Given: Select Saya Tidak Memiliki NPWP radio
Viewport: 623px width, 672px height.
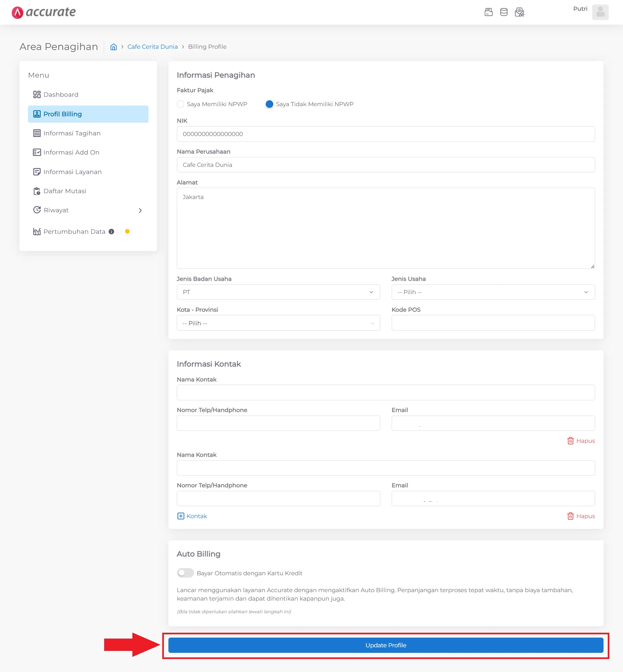Looking at the screenshot, I should (269, 104).
